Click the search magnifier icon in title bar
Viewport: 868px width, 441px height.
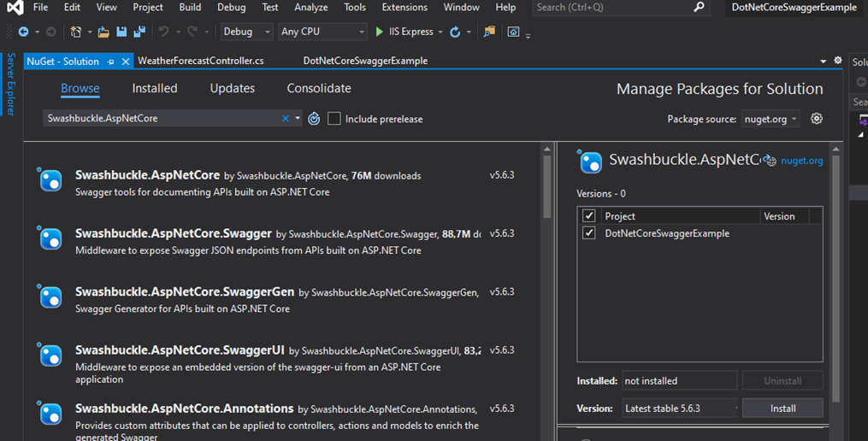(700, 7)
